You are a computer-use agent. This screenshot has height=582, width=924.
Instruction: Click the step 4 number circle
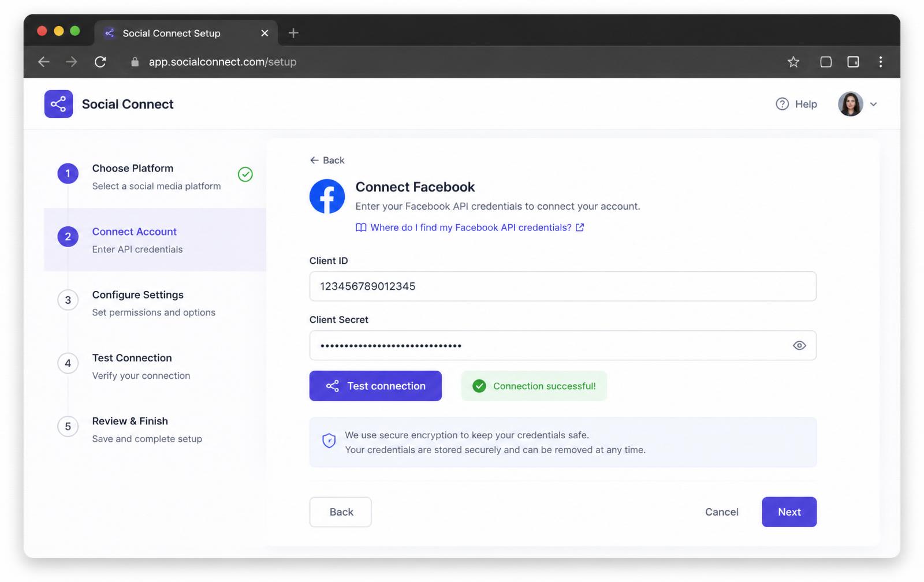68,363
